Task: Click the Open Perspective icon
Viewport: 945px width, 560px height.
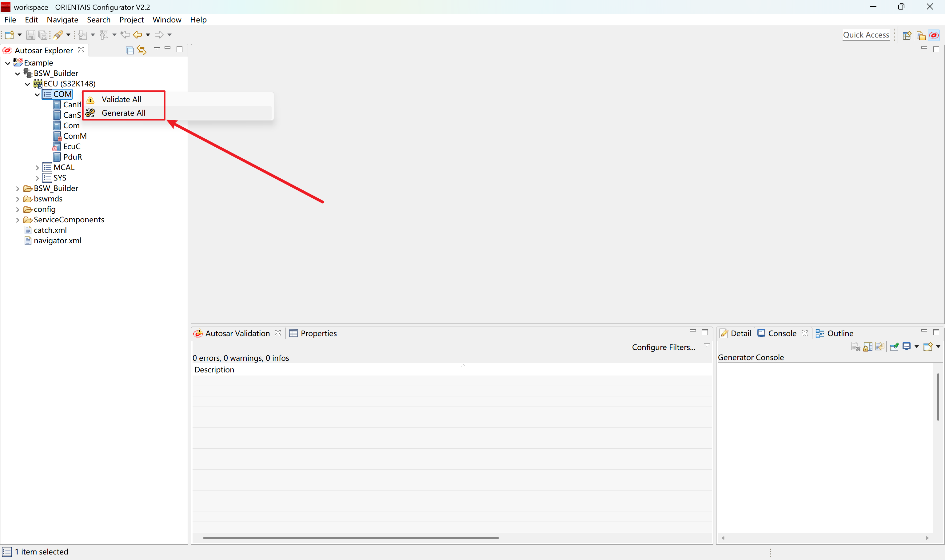Action: tap(907, 35)
